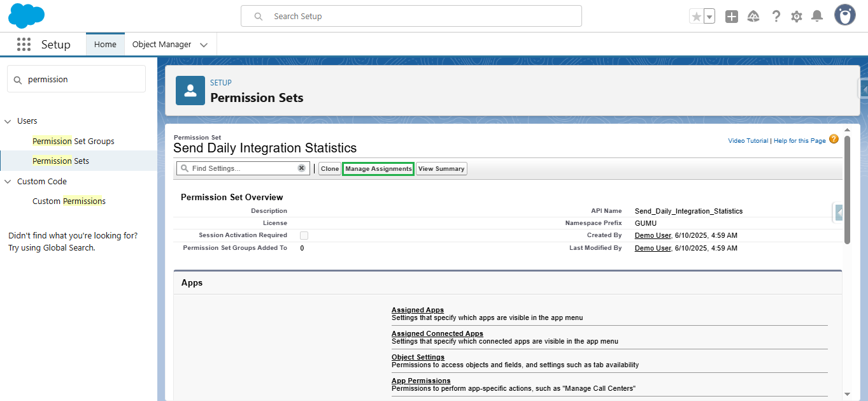
Task: Click the View Summary button
Action: point(441,169)
